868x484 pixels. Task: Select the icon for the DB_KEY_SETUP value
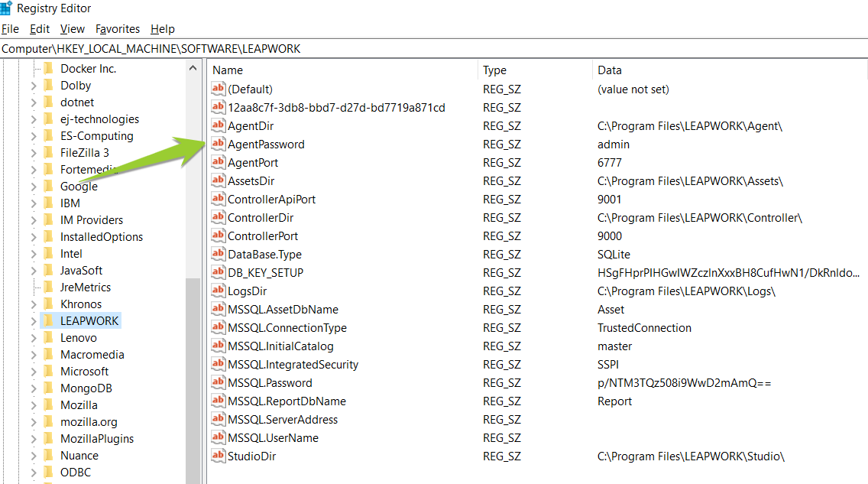click(218, 273)
